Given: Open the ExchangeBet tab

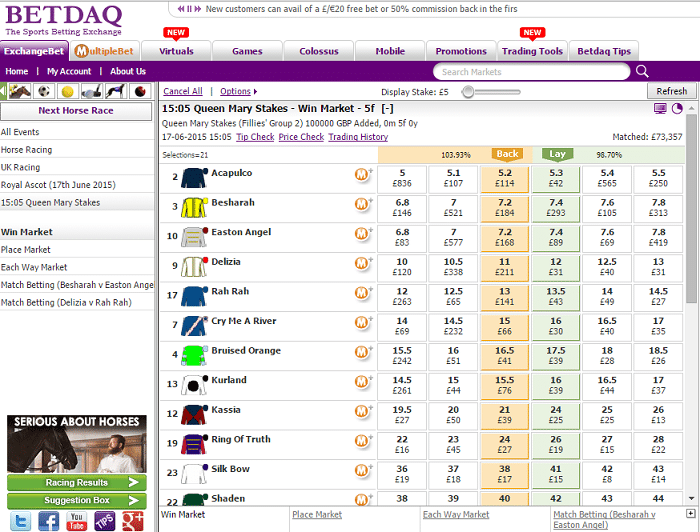Looking at the screenshot, I should coord(34,51).
